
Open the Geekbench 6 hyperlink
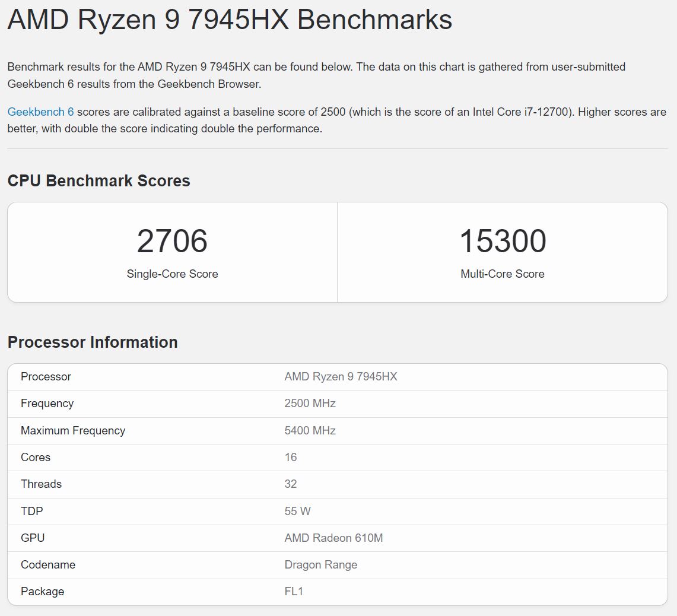pos(40,112)
